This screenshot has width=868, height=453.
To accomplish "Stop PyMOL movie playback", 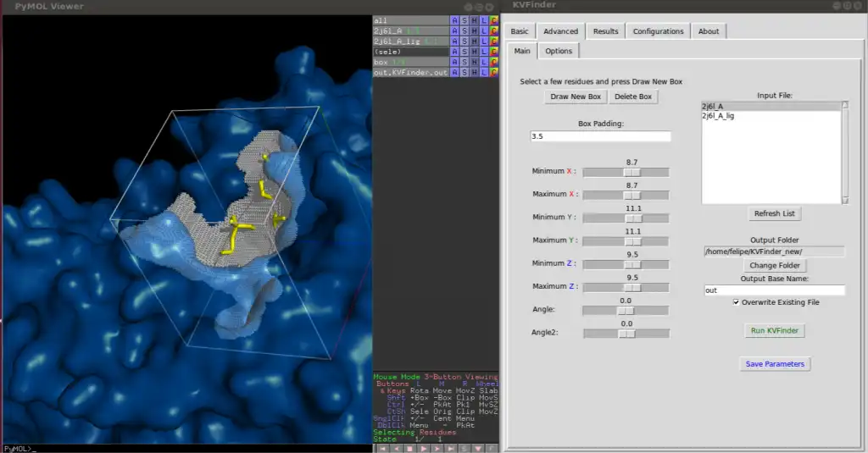I will coord(409,449).
